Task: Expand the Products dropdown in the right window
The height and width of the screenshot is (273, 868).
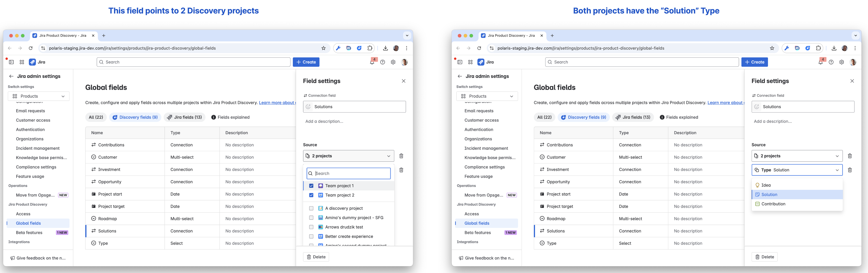Action: coord(487,96)
